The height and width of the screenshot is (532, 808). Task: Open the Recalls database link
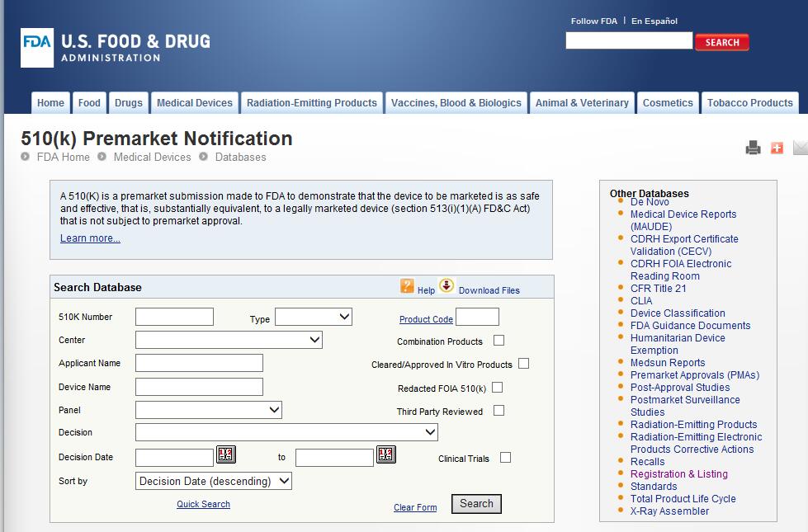pyautogui.click(x=648, y=461)
